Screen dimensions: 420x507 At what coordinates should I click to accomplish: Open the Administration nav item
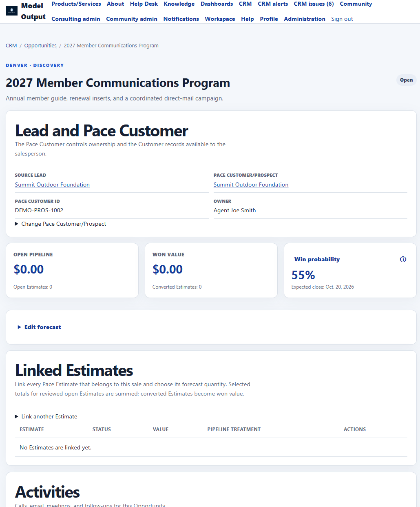[305, 19]
